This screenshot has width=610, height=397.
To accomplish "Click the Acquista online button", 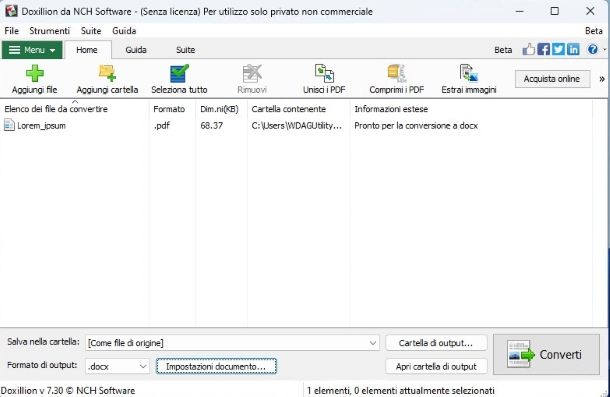I will [x=552, y=79].
